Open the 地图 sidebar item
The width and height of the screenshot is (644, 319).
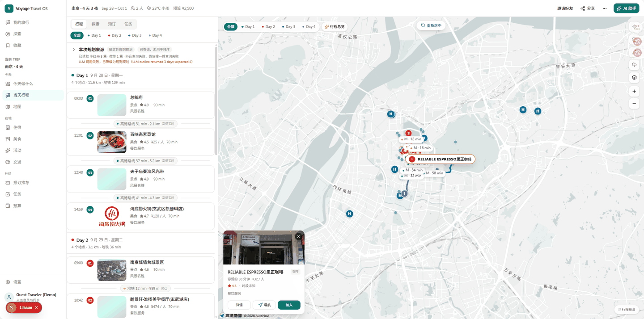click(x=33, y=107)
